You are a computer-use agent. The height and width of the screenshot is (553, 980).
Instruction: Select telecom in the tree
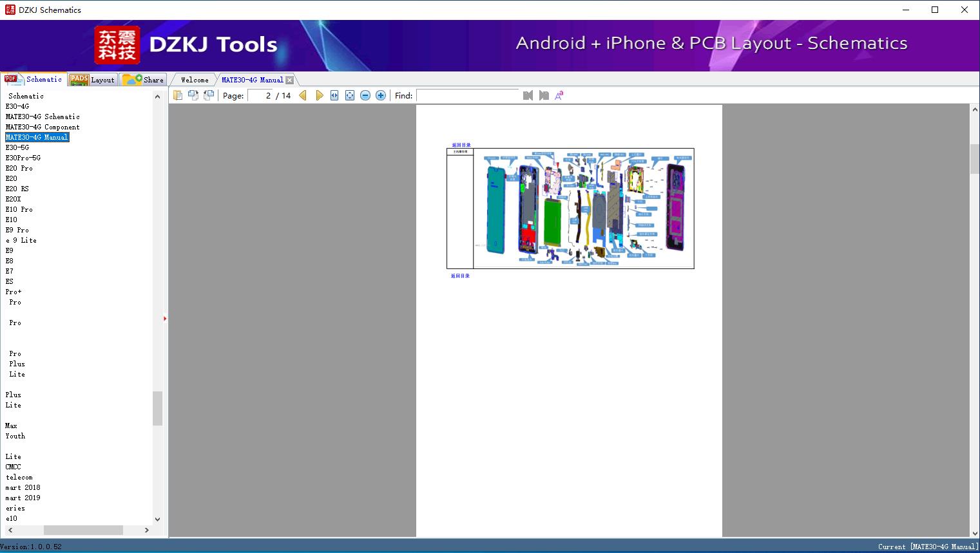[x=19, y=477]
